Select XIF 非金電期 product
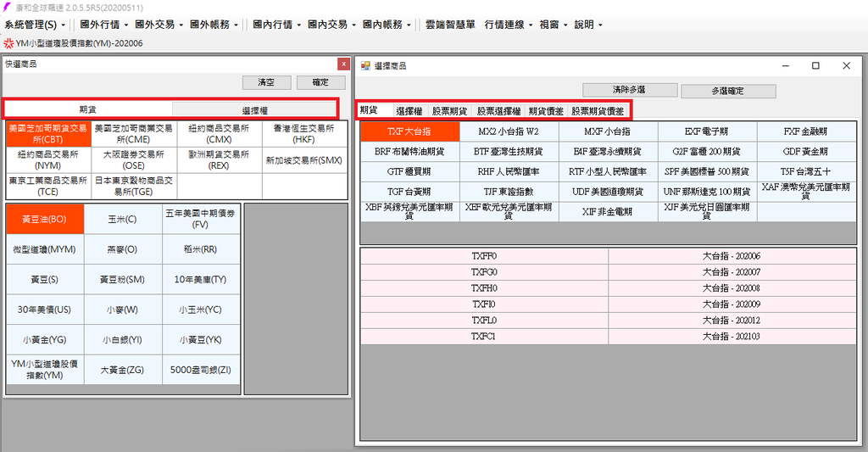The width and height of the screenshot is (868, 452). pyautogui.click(x=609, y=212)
